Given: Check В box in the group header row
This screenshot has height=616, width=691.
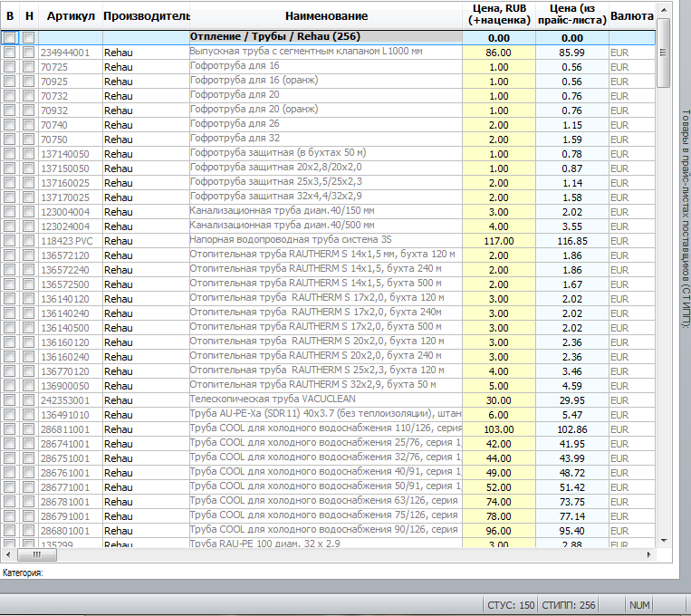Looking at the screenshot, I should [9, 38].
